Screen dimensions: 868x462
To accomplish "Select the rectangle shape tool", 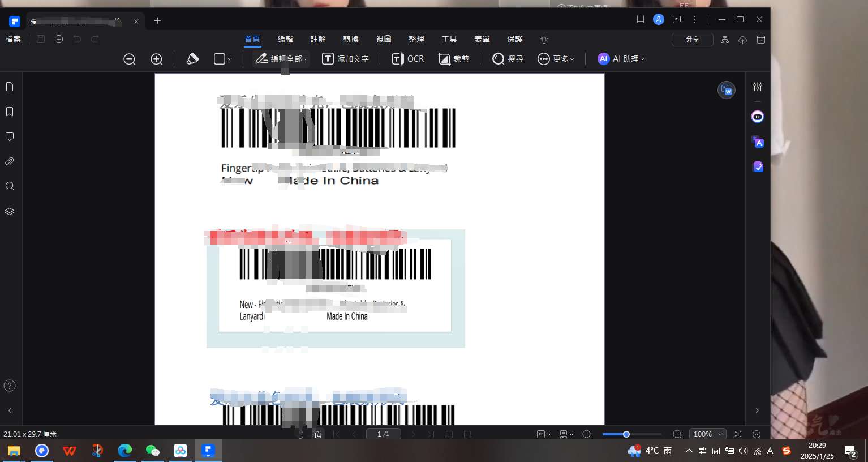I will pos(220,59).
